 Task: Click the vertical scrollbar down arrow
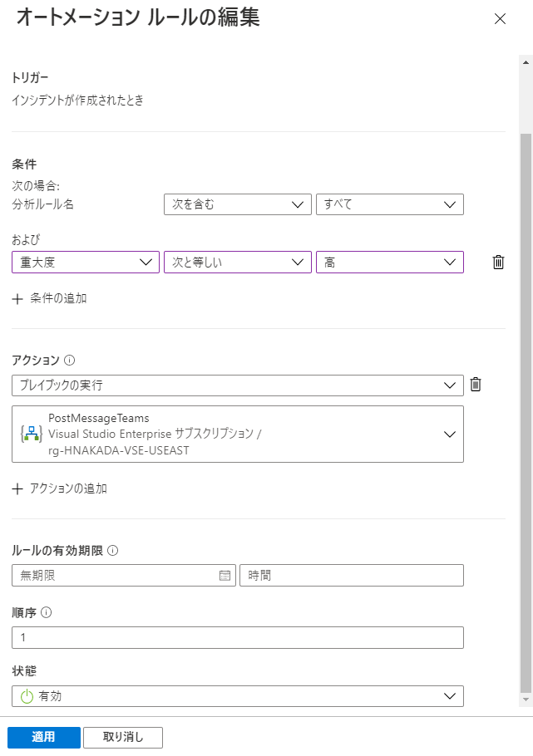526,700
